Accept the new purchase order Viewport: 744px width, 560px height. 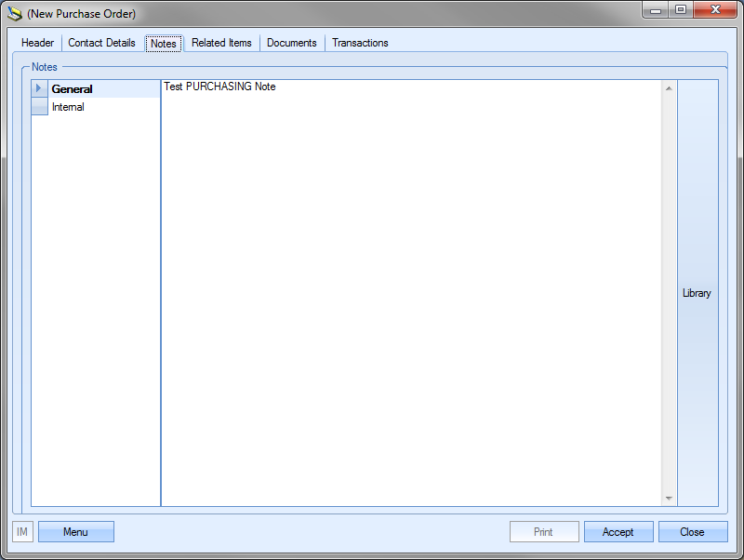[618, 531]
